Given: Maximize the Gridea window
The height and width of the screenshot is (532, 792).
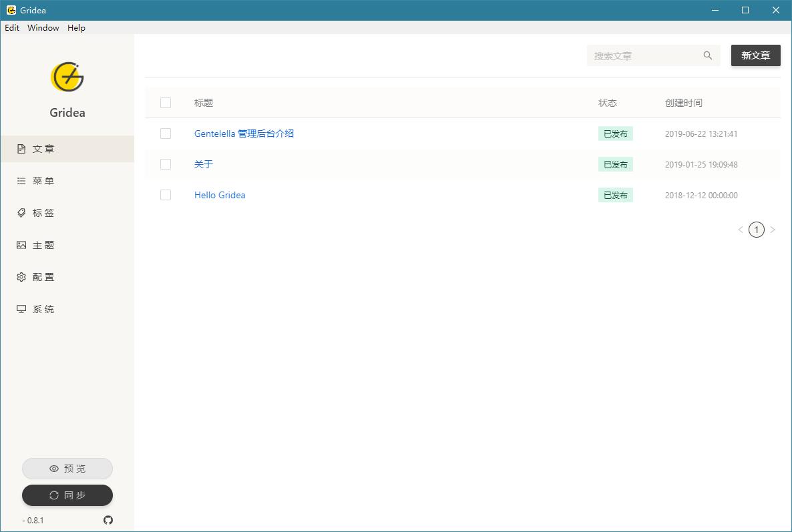Looking at the screenshot, I should [745, 10].
